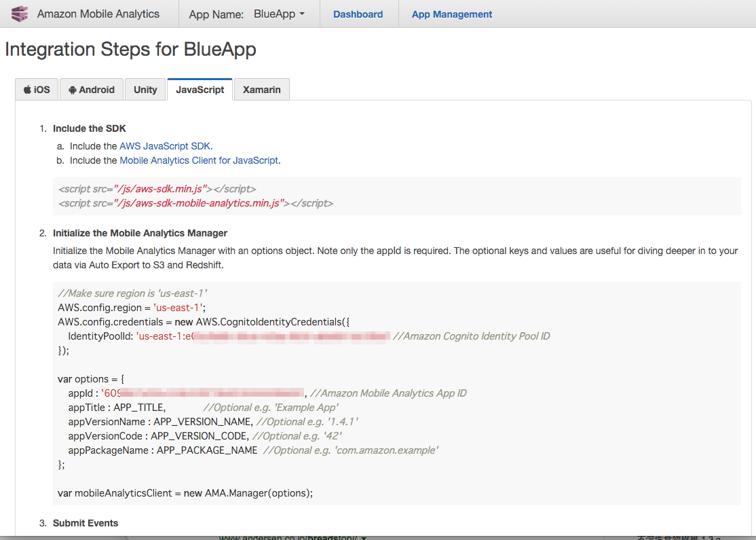Select the currently active JavaScript tab
The height and width of the screenshot is (540, 756).
pyautogui.click(x=199, y=89)
